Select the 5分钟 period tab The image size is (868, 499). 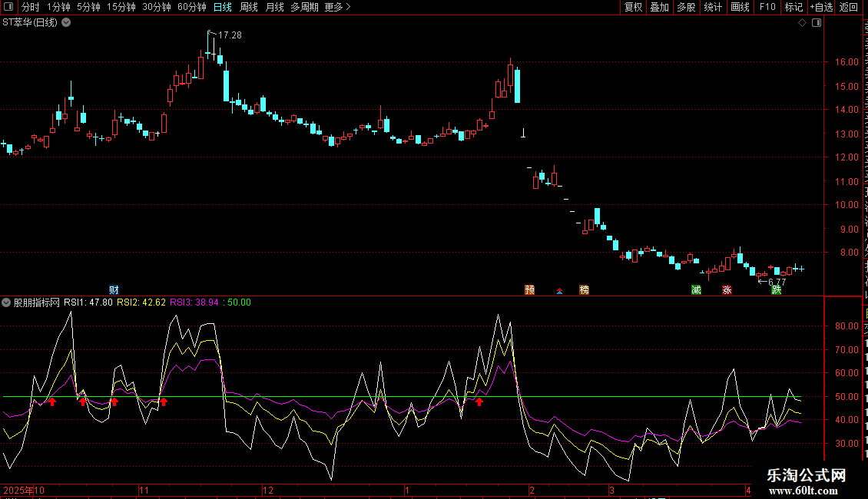tap(88, 7)
